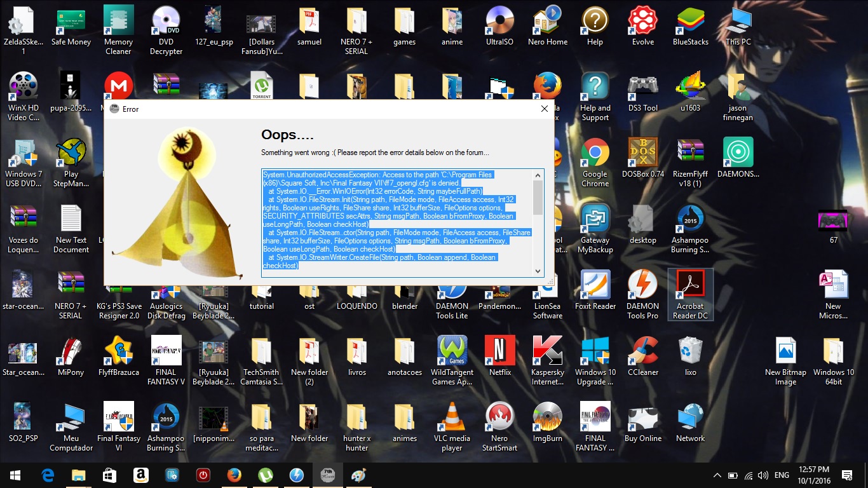Switch the ENG input language indicator

(x=782, y=475)
